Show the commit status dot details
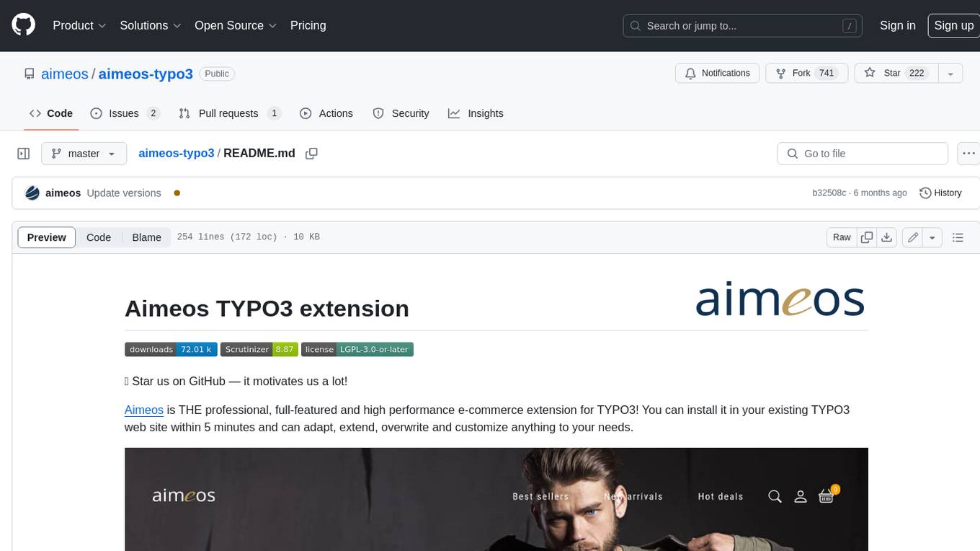 coord(177,193)
